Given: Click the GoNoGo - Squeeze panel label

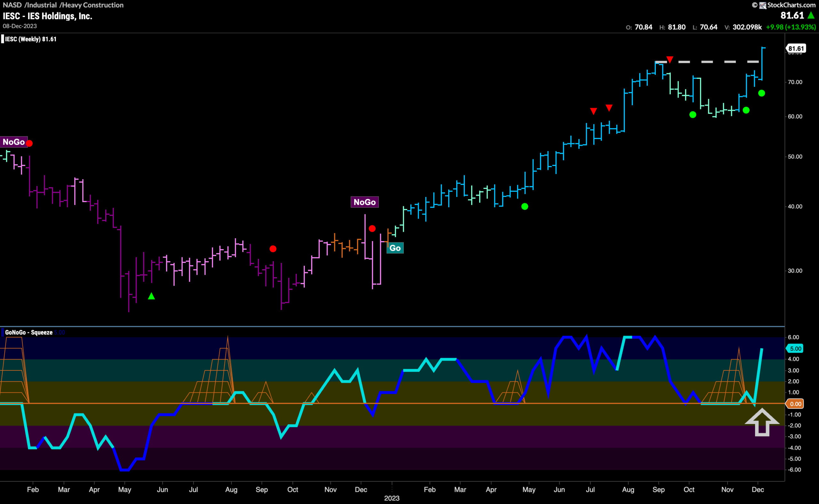Looking at the screenshot, I should point(29,332).
